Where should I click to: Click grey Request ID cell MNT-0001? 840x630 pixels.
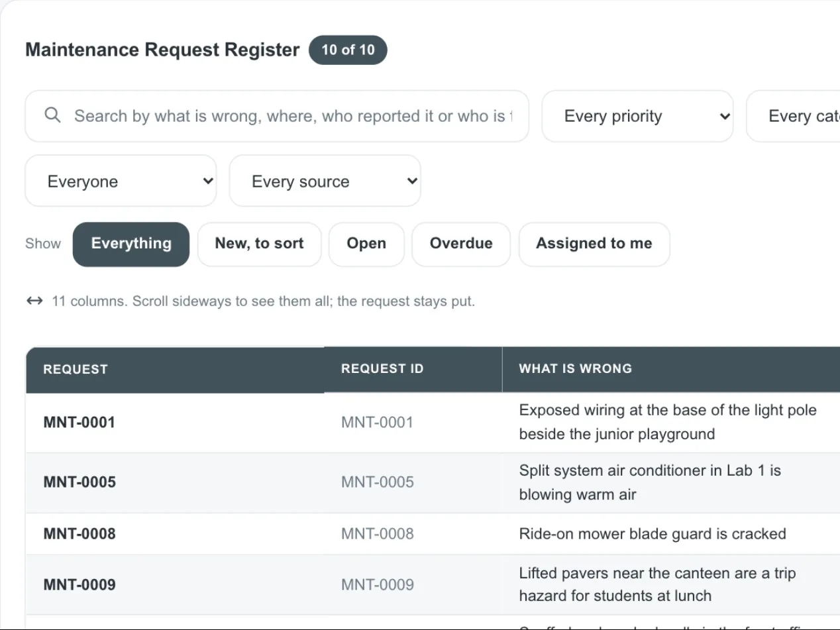coord(378,422)
